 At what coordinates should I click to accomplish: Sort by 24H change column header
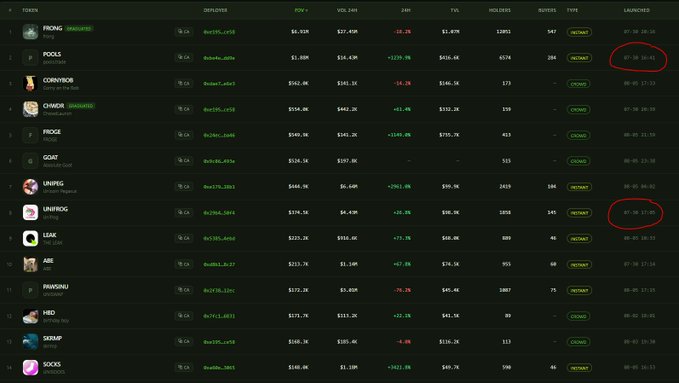(x=405, y=10)
